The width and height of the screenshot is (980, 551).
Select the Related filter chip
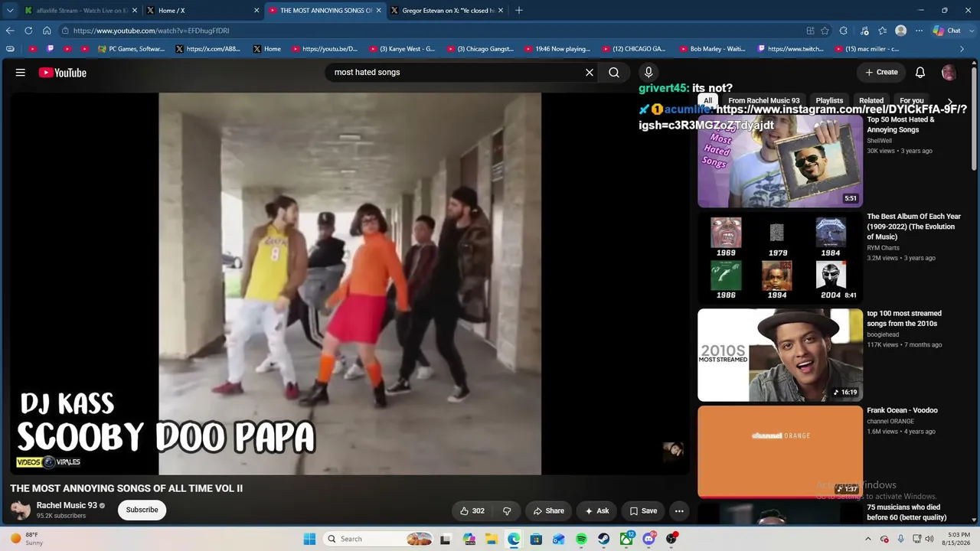coord(871,101)
